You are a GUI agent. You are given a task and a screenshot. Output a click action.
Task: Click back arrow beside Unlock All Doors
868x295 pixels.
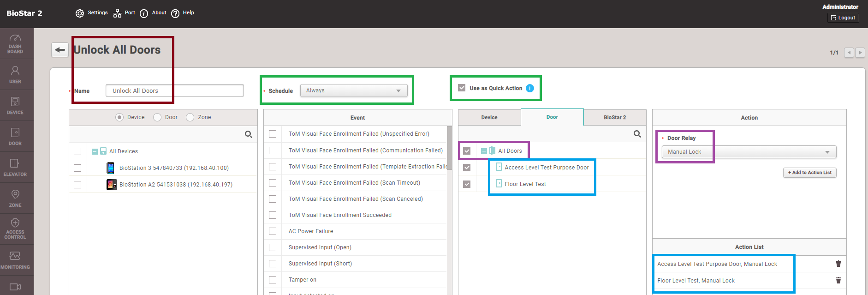pyautogui.click(x=60, y=50)
